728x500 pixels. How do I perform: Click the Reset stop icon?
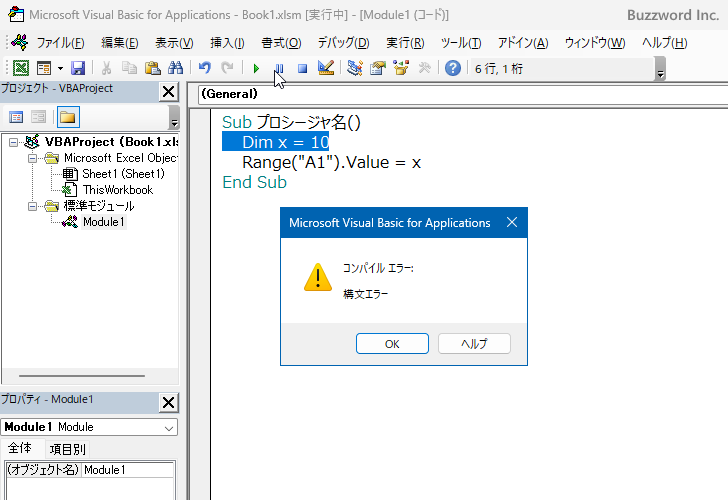click(x=302, y=69)
